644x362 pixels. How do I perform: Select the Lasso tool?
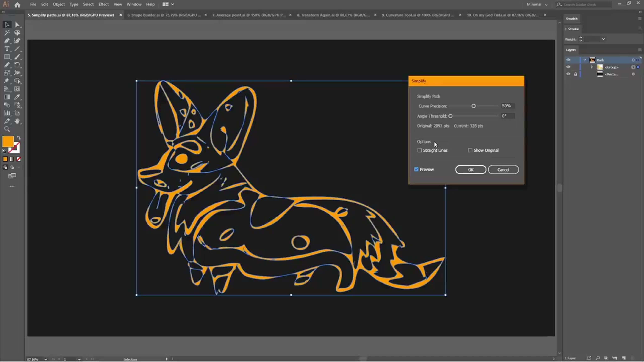pyautogui.click(x=17, y=33)
